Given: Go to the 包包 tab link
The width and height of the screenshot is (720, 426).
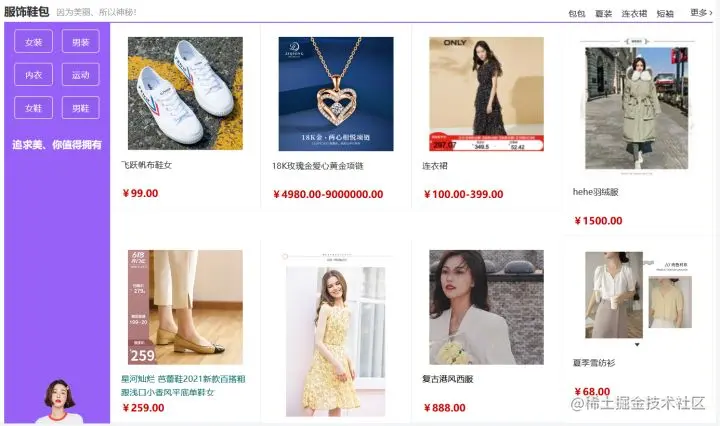Looking at the screenshot, I should coord(577,14).
